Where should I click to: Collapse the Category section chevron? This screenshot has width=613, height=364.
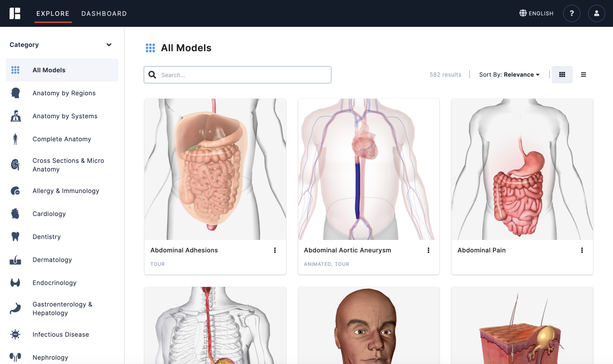pos(109,45)
